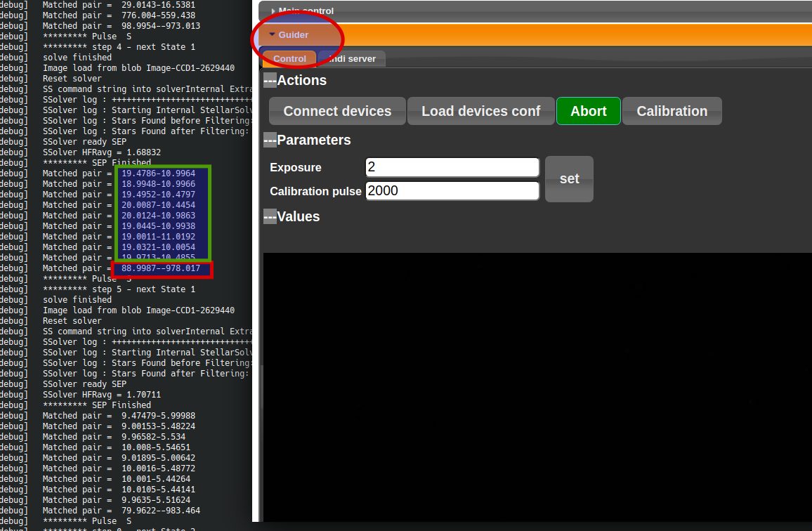Click the black Values graph area
Viewport: 812px width, 531px height.
(x=537, y=387)
